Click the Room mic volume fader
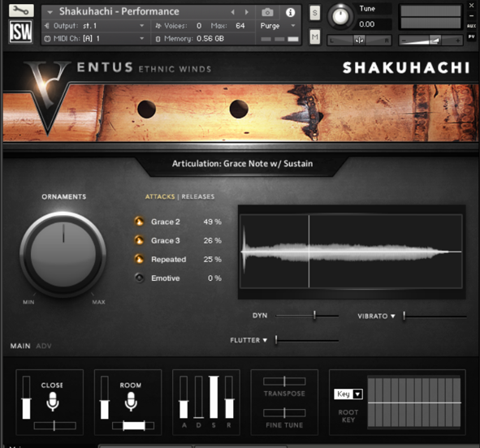Viewport: 480px width, 448px height. click(105, 398)
